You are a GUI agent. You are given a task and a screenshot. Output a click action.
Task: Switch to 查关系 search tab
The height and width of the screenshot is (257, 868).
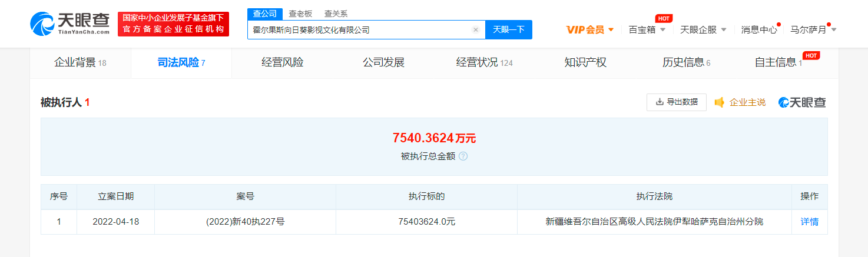point(336,14)
